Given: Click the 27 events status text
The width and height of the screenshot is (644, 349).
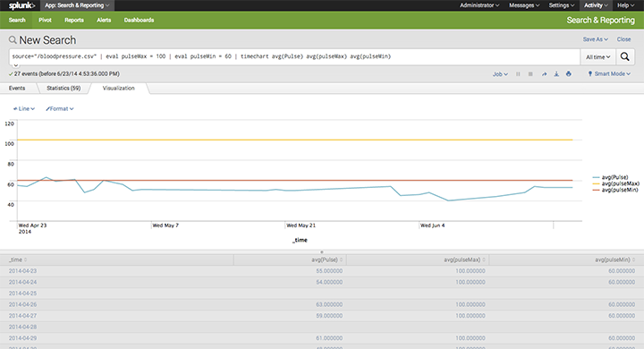Looking at the screenshot, I should click(66, 74).
